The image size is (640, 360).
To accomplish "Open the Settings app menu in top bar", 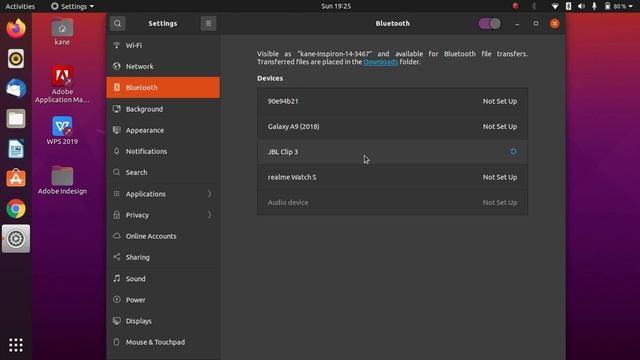I will tap(72, 6).
